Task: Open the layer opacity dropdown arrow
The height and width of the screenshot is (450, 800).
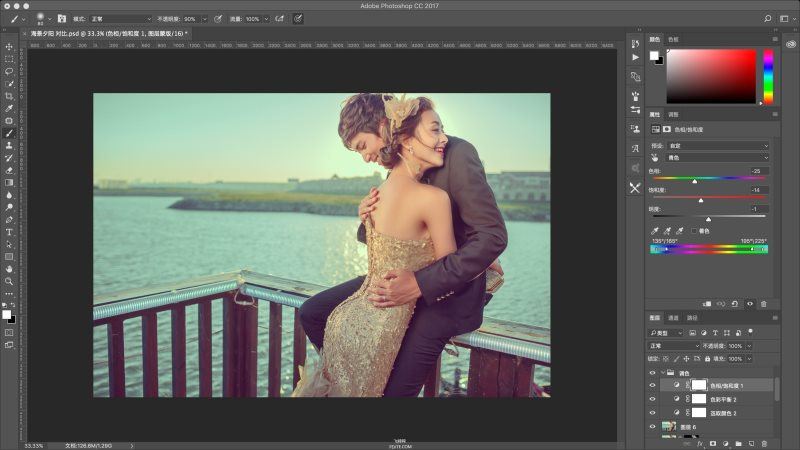Action: coord(749,346)
